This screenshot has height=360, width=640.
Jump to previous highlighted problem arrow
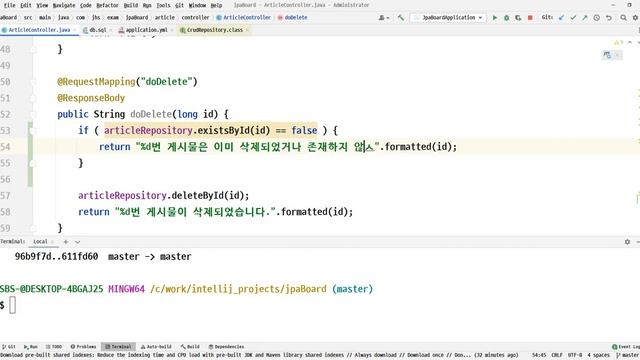630,42
